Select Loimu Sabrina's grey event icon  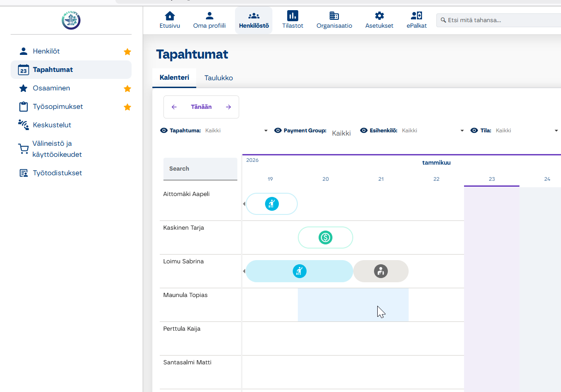coord(380,271)
